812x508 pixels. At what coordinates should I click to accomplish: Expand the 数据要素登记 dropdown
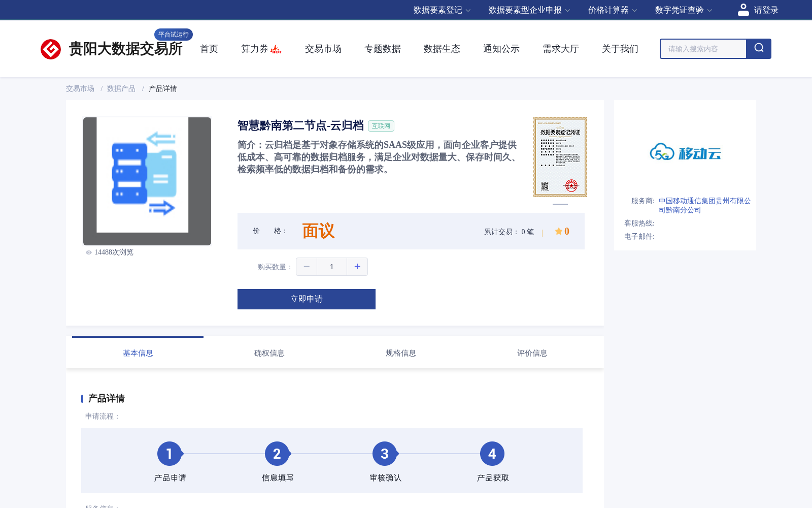(x=442, y=10)
